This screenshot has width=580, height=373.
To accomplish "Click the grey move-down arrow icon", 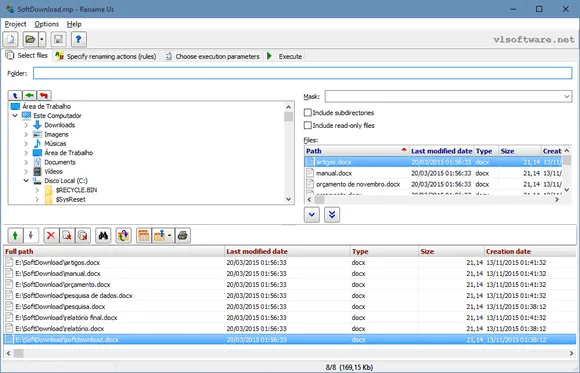I will pyautogui.click(x=31, y=235).
